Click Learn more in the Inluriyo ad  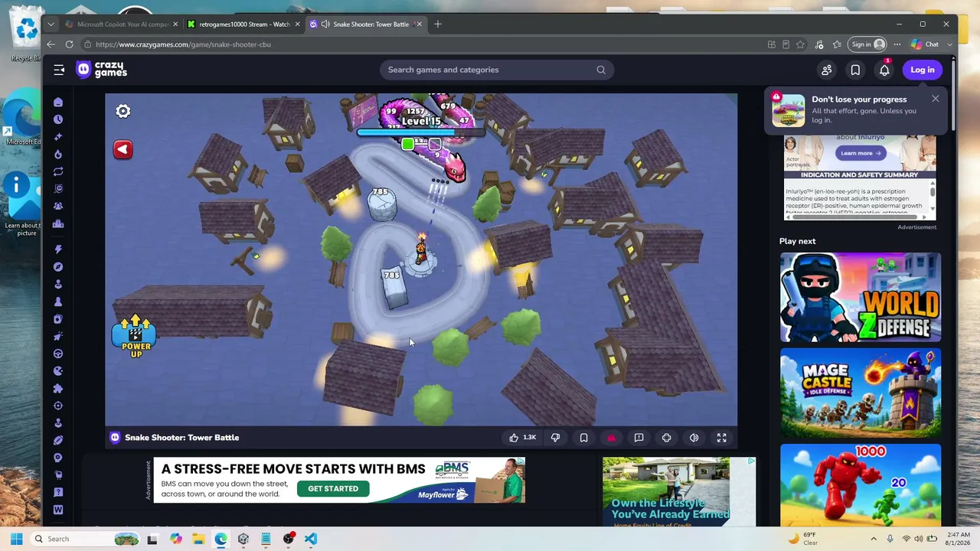click(860, 153)
